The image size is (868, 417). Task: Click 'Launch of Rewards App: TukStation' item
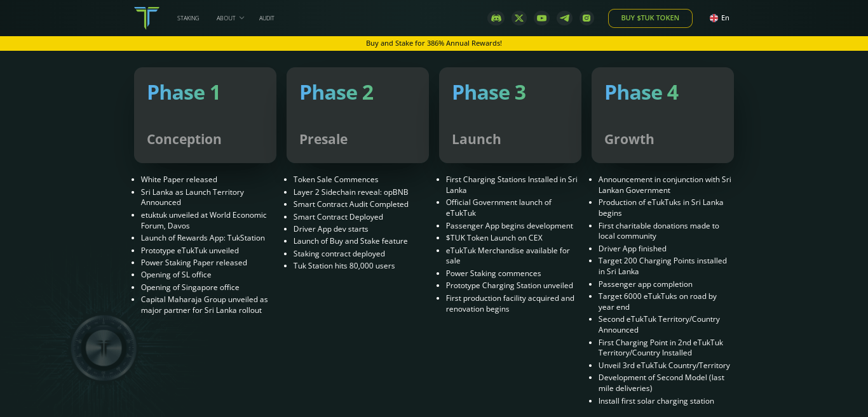203,238
